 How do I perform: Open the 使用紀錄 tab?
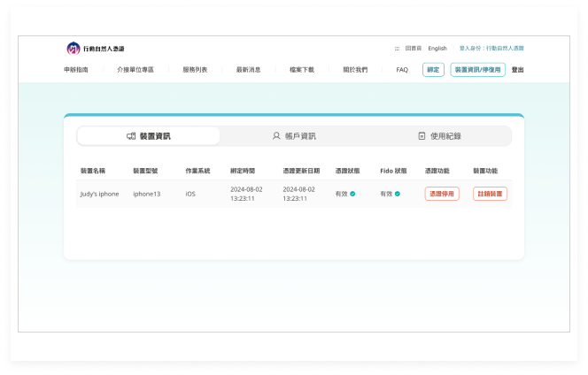(439, 136)
